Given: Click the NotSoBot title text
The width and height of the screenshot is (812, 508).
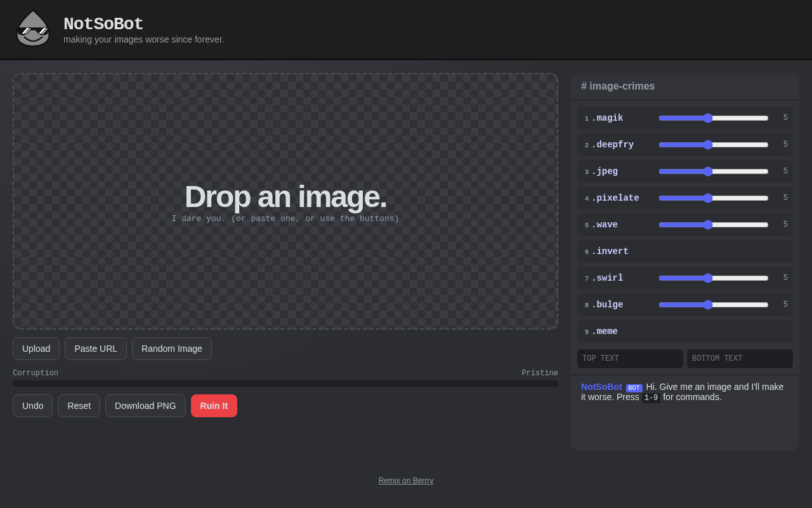Looking at the screenshot, I should [x=103, y=24].
